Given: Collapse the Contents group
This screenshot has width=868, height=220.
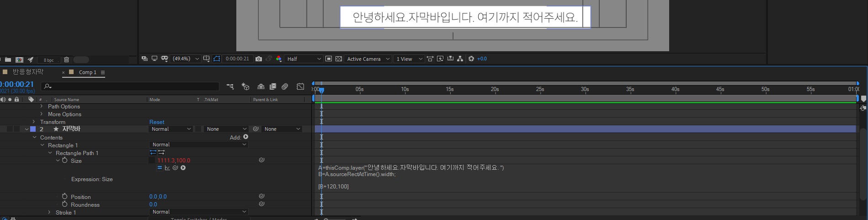Looking at the screenshot, I should (34, 137).
